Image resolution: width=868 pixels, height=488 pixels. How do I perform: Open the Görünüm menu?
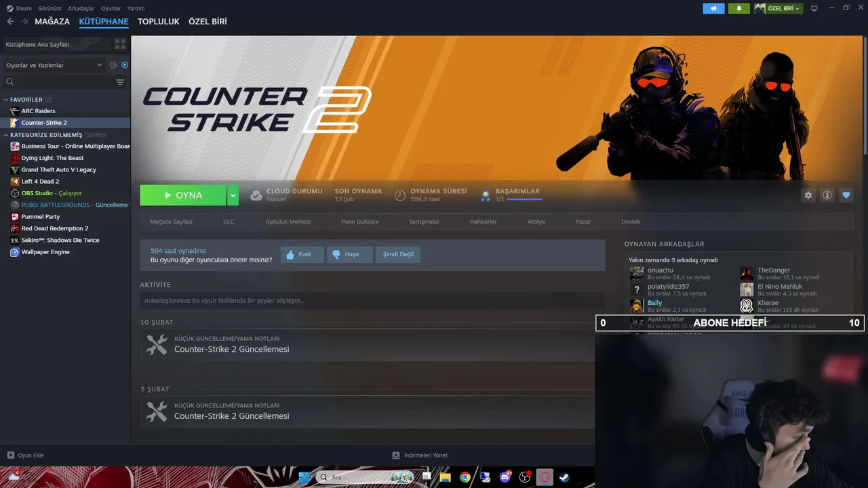tap(50, 8)
